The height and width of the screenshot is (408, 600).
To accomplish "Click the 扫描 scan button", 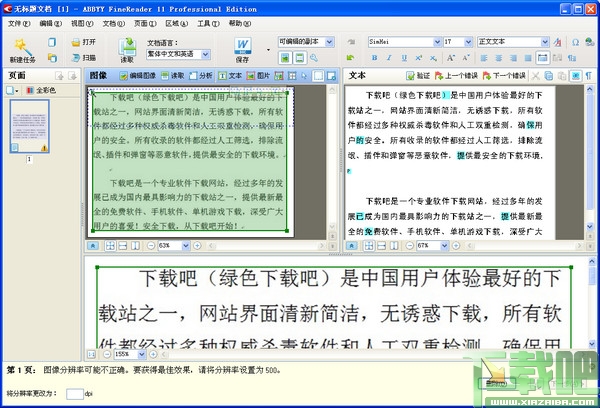I will coord(83,58).
